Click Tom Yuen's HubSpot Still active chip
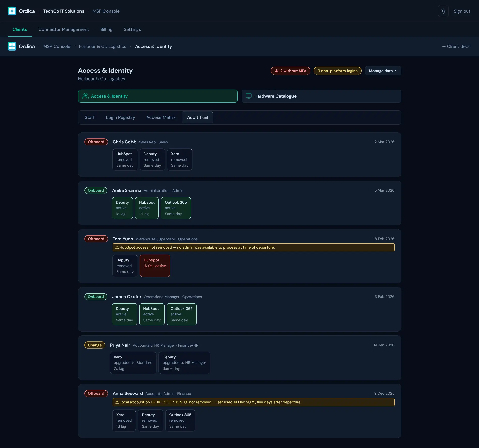 click(155, 266)
